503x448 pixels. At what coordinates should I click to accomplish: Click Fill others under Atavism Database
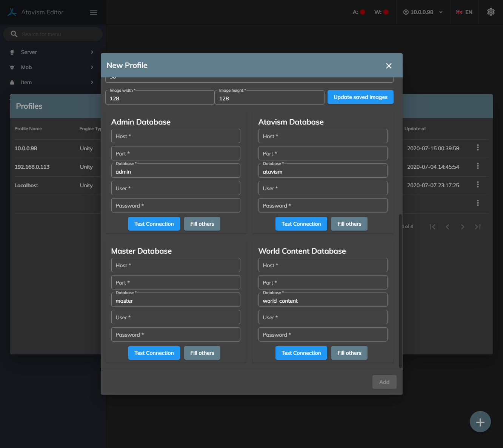349,224
